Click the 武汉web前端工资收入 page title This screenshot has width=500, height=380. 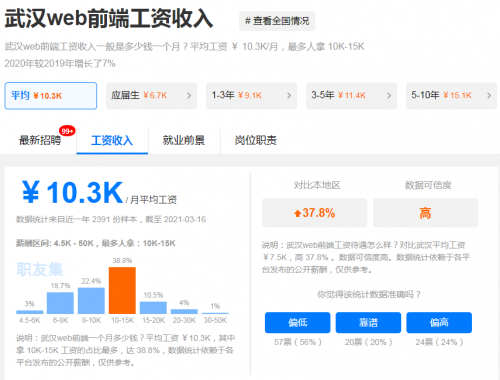(x=109, y=18)
